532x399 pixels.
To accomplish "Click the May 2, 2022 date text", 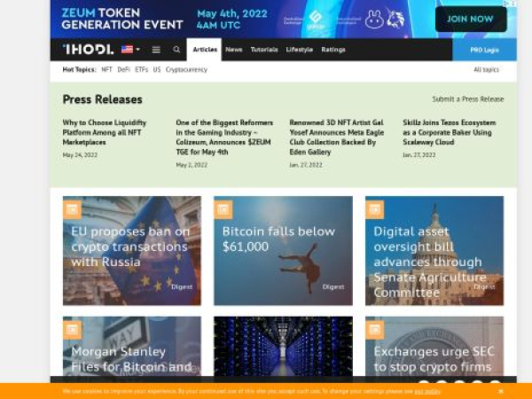I will tap(192, 165).
